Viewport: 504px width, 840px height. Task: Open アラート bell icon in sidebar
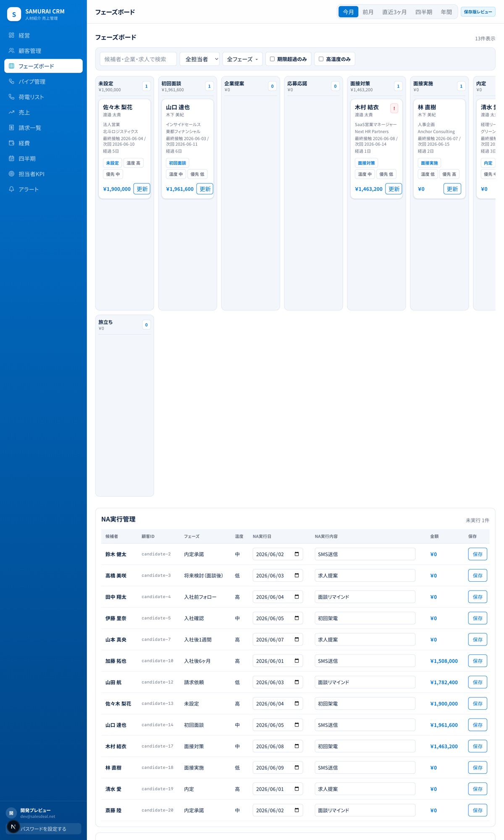pos(11,189)
